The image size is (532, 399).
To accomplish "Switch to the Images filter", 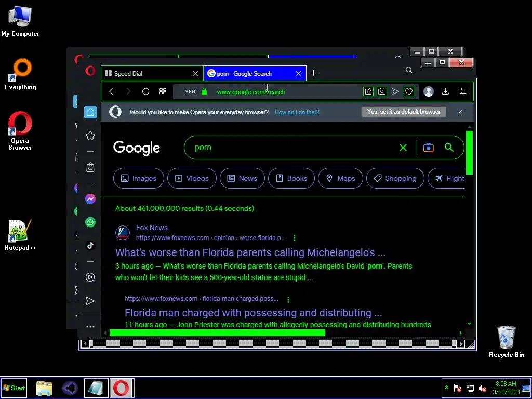I will (138, 178).
